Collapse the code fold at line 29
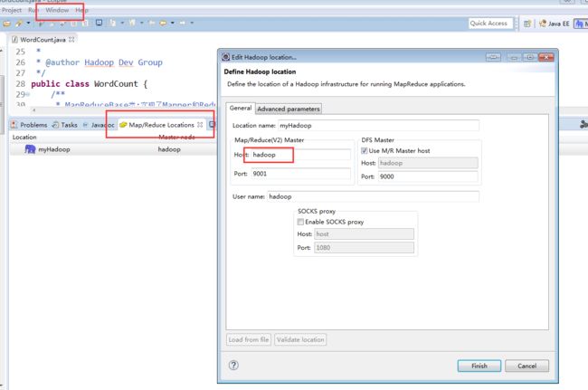This screenshot has width=588, height=390. (27, 94)
